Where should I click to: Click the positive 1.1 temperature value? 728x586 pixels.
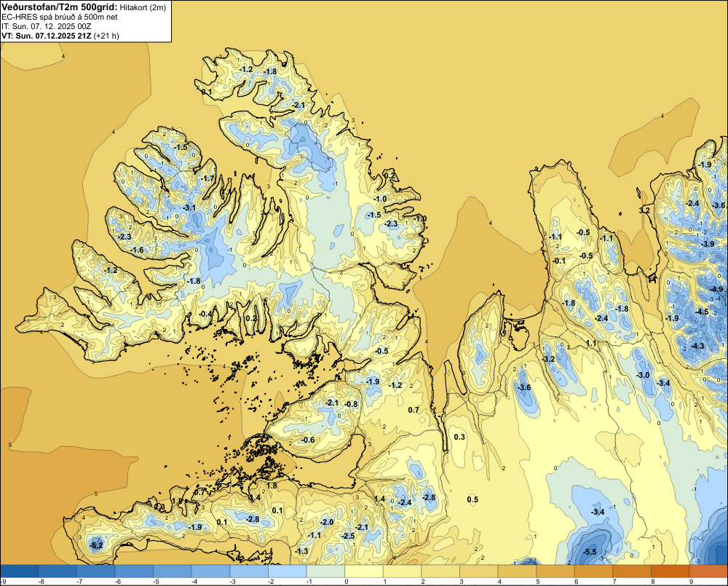click(x=591, y=344)
